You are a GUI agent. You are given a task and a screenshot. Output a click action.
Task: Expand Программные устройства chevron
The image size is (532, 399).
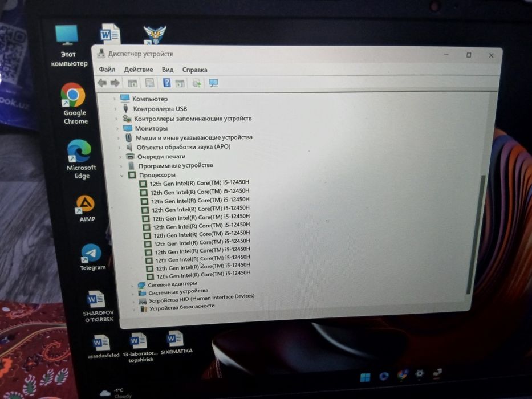pyautogui.click(x=121, y=166)
